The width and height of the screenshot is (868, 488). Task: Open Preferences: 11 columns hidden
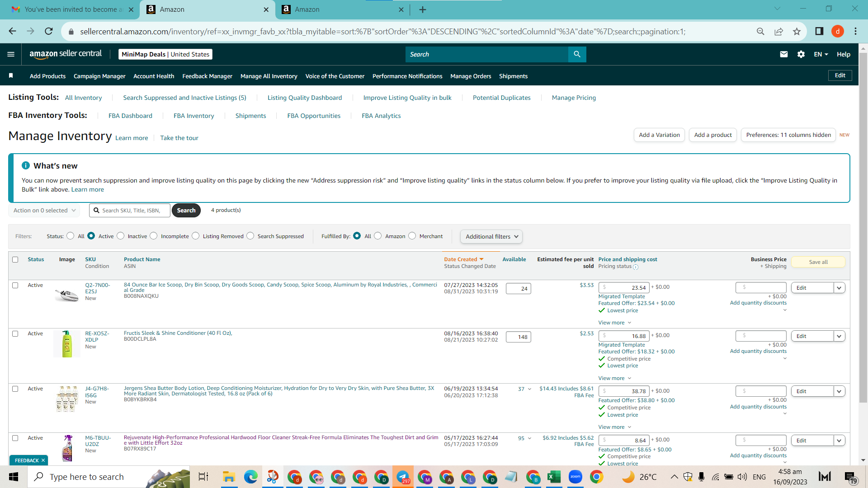tap(788, 135)
